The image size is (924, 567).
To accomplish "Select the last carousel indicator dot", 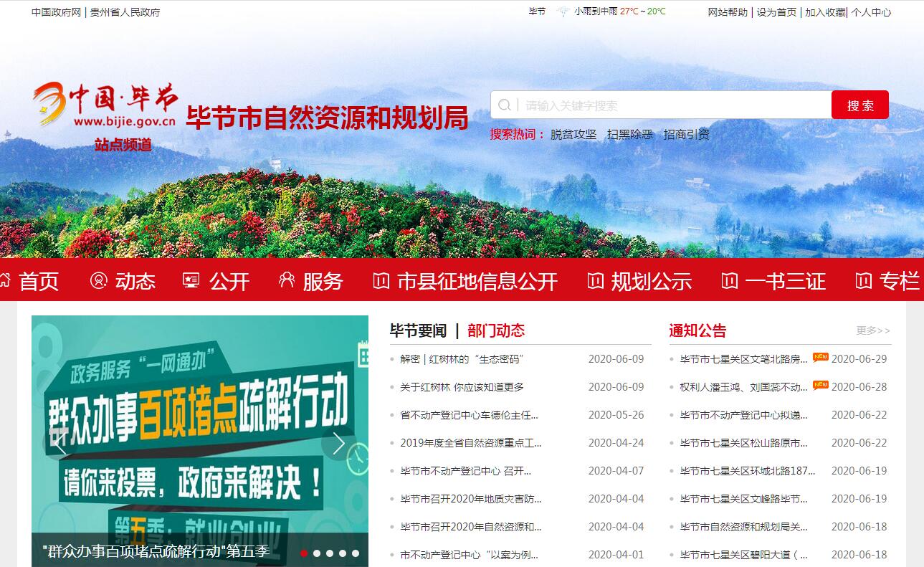I will (356, 553).
